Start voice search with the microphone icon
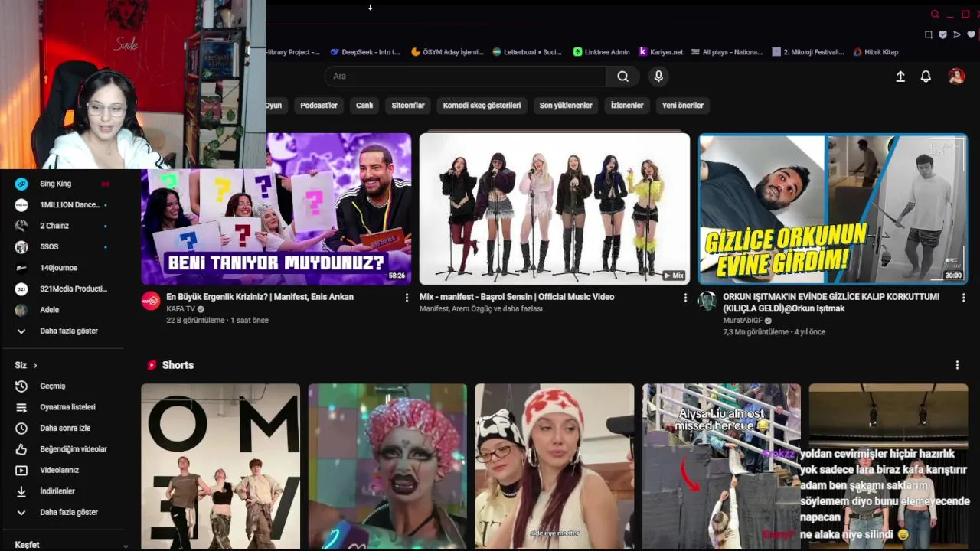 pyautogui.click(x=658, y=77)
